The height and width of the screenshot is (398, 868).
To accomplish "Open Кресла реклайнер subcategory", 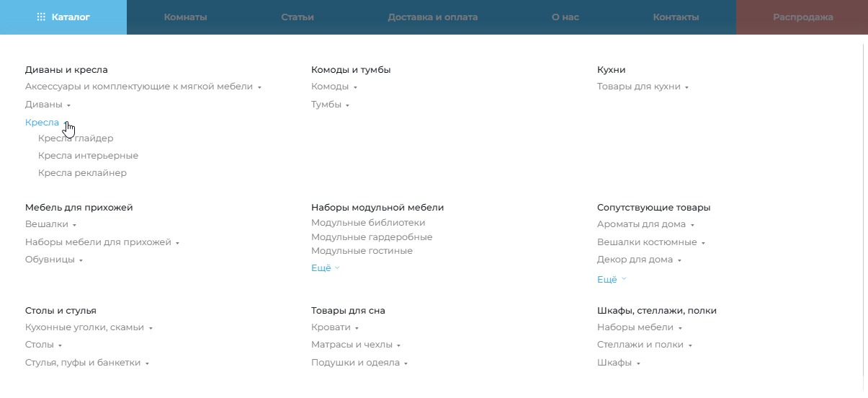I will (x=82, y=173).
